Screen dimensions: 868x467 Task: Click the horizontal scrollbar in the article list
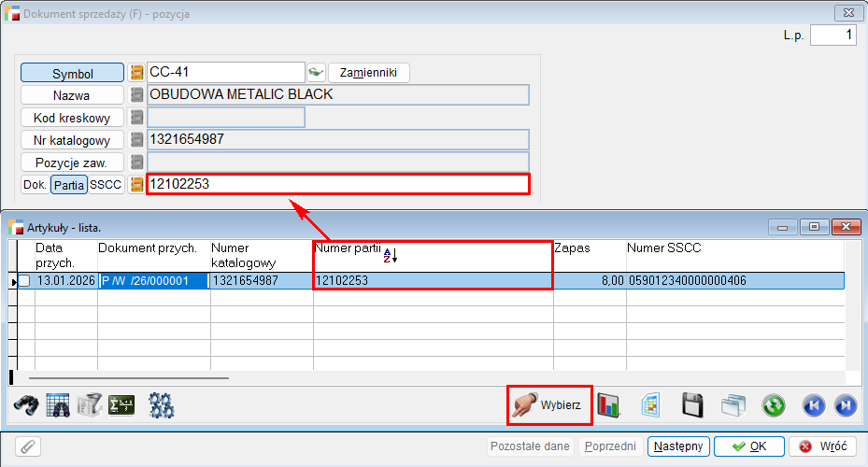pyautogui.click(x=129, y=378)
